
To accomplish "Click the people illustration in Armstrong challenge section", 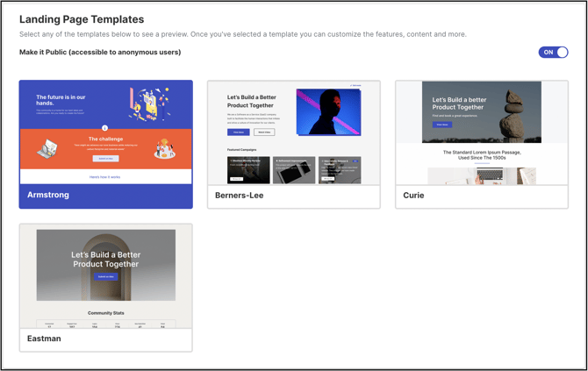I will pos(164,151).
